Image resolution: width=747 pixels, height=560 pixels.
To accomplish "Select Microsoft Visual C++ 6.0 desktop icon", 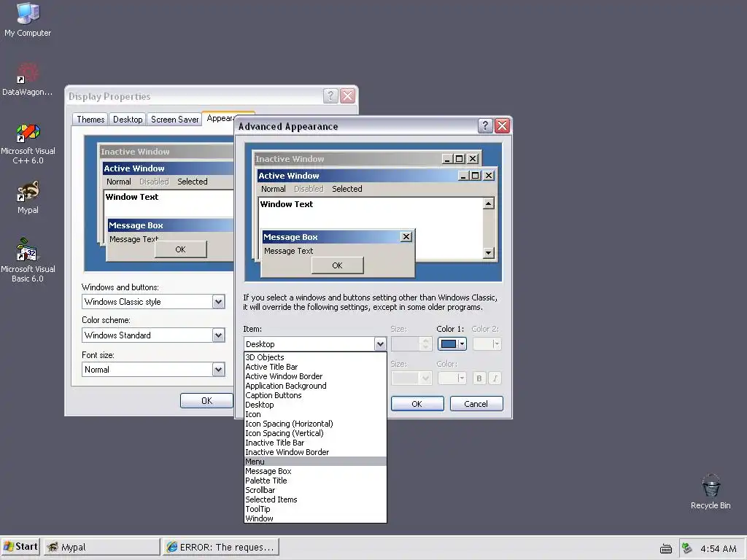I will point(28,144).
